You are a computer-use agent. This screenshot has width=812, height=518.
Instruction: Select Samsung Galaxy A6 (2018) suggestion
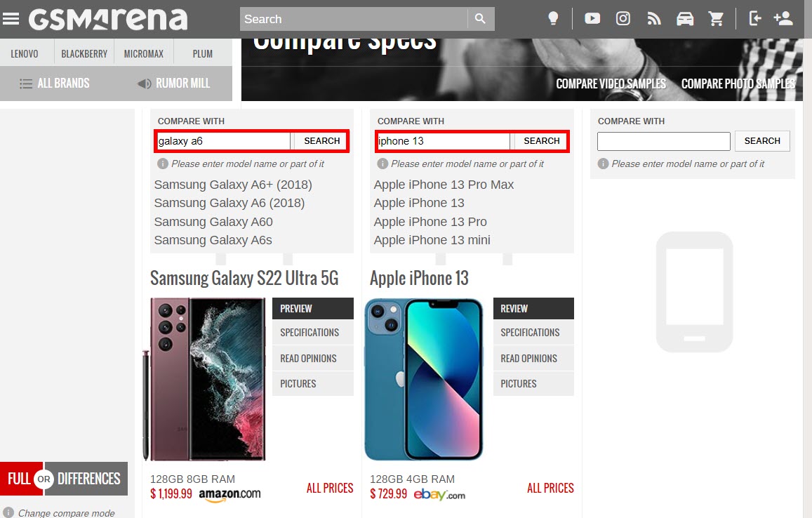click(x=229, y=203)
